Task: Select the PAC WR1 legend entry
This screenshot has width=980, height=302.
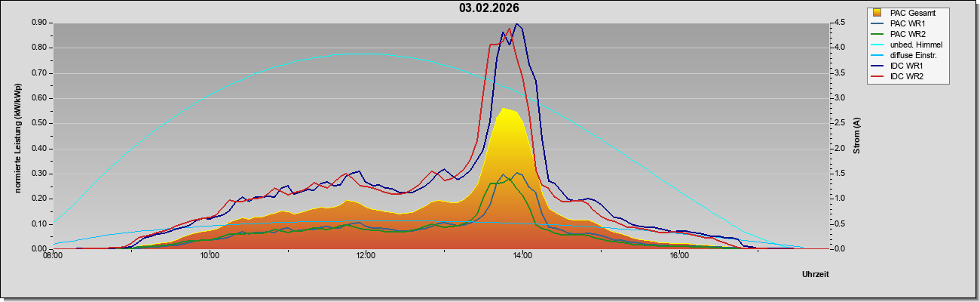Action: [x=907, y=23]
